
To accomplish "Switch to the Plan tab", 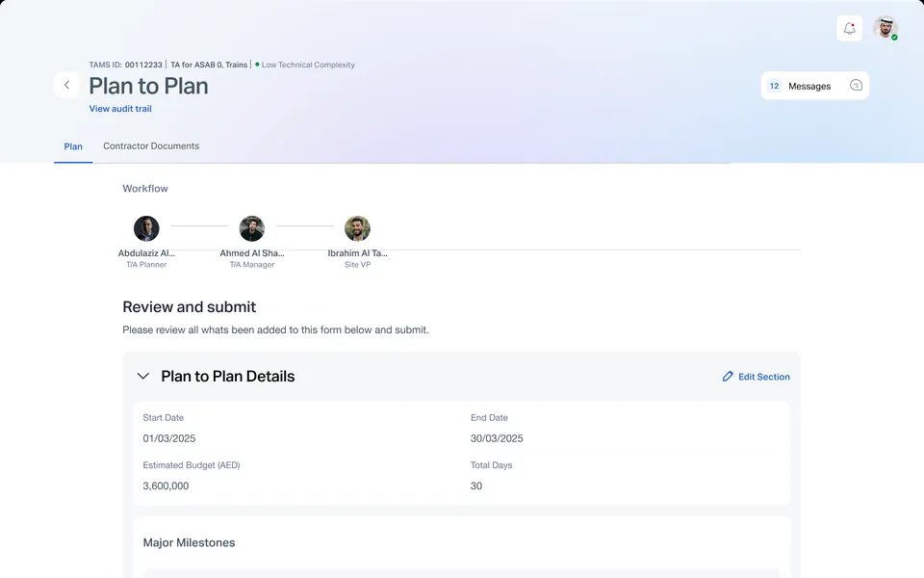I will pyautogui.click(x=73, y=146).
